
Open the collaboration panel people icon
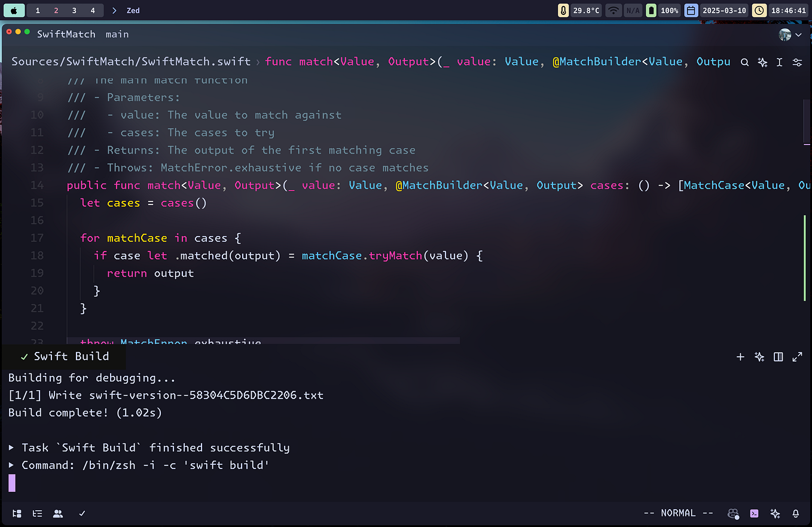point(57,513)
